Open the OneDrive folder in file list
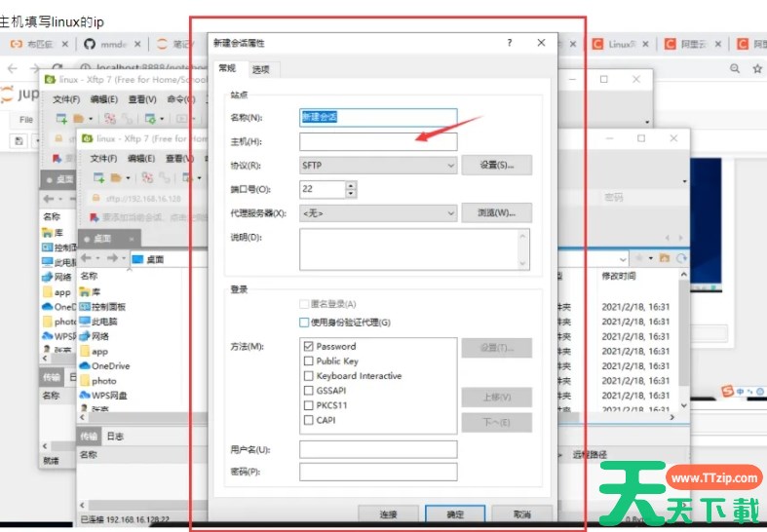 pos(109,365)
